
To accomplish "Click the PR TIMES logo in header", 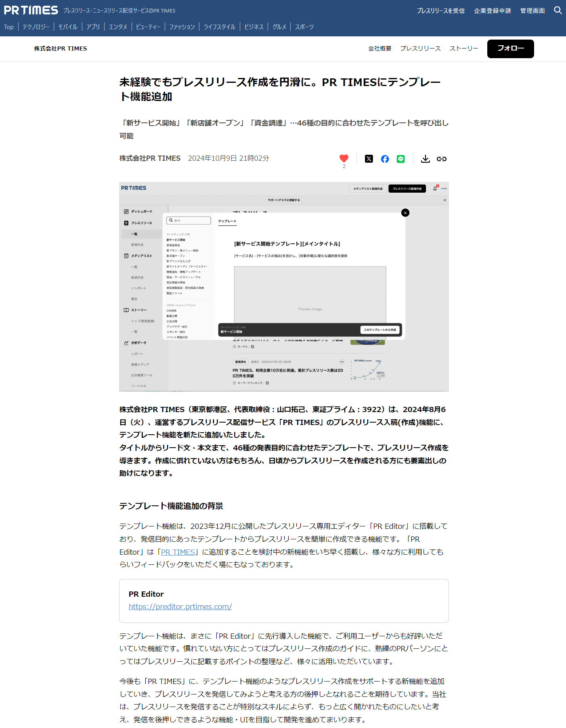I will click(31, 10).
